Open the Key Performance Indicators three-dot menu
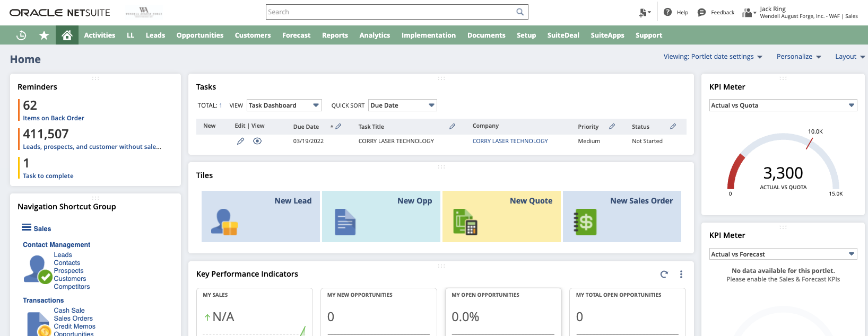The height and width of the screenshot is (336, 868). point(681,274)
